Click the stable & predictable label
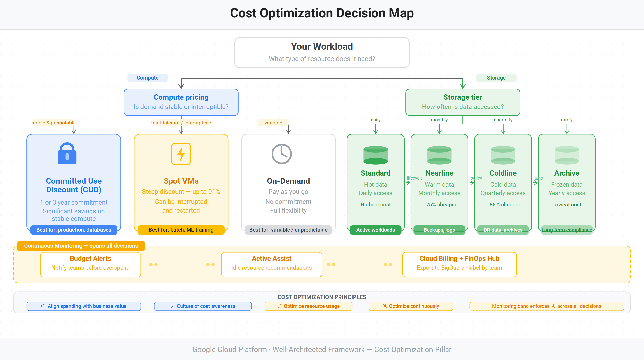The height and width of the screenshot is (360, 644). (53, 123)
